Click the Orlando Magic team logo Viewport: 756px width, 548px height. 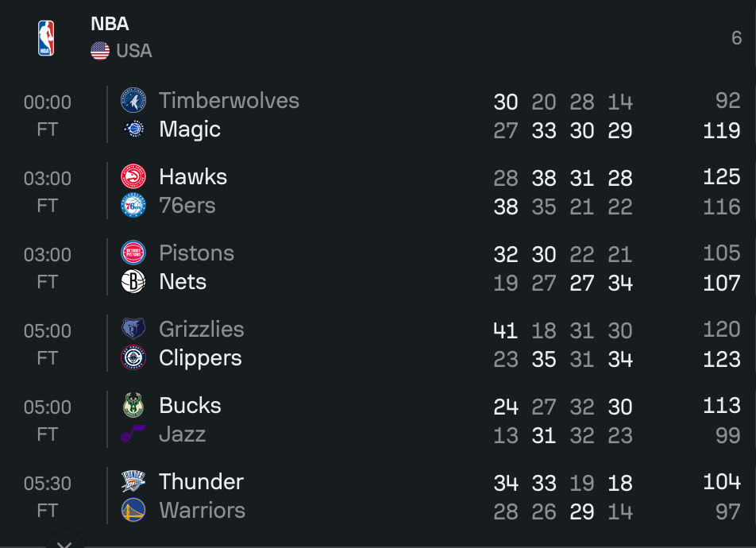click(133, 129)
